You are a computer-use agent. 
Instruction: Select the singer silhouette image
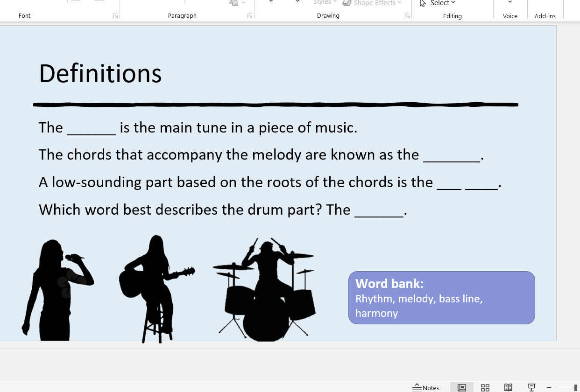point(57,290)
